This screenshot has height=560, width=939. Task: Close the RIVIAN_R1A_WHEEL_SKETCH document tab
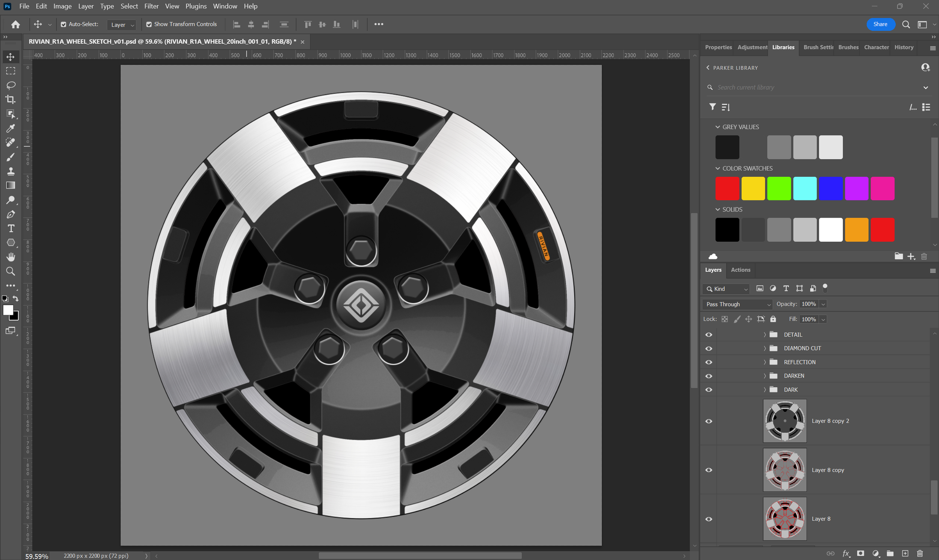(302, 42)
